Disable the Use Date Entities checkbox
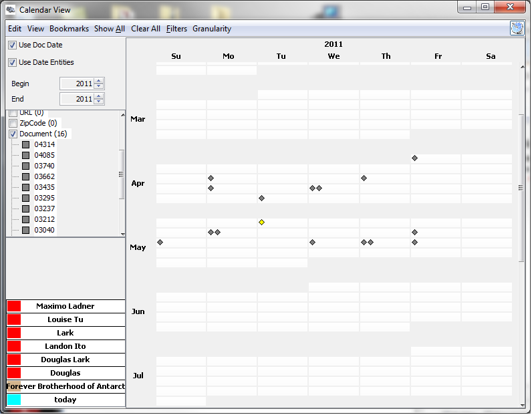Screen dimensions: 532x415 [13, 62]
